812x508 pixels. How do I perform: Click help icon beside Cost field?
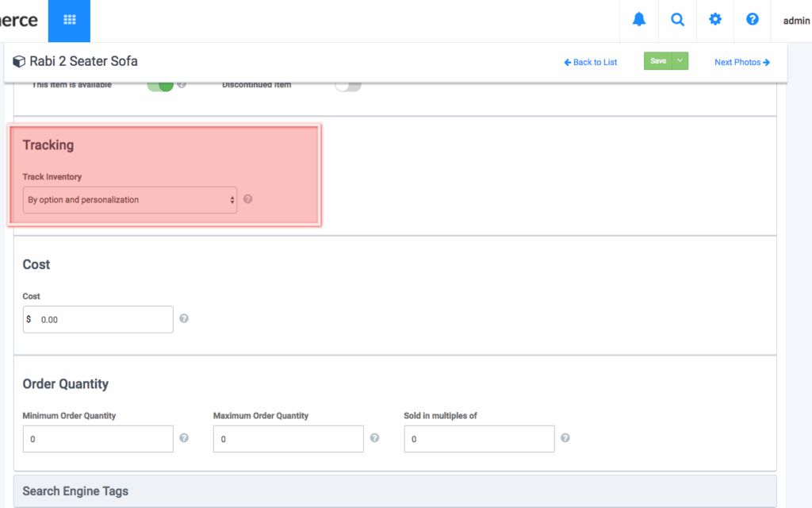184,319
